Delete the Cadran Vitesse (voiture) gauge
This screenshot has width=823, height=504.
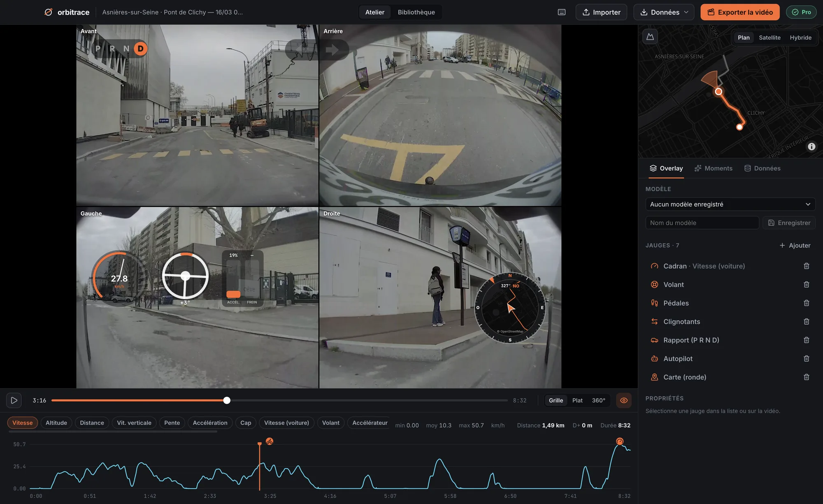pyautogui.click(x=807, y=266)
